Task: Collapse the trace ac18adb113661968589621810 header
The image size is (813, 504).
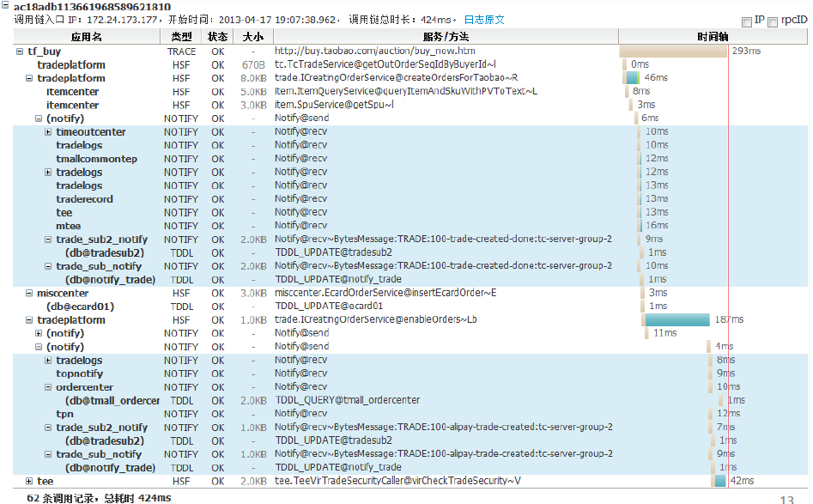Action: coord(4,6)
